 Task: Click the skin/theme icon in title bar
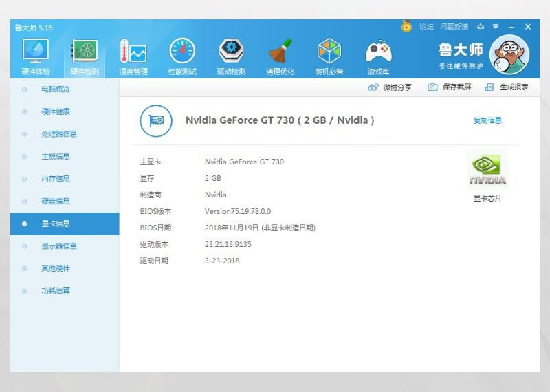point(481,26)
